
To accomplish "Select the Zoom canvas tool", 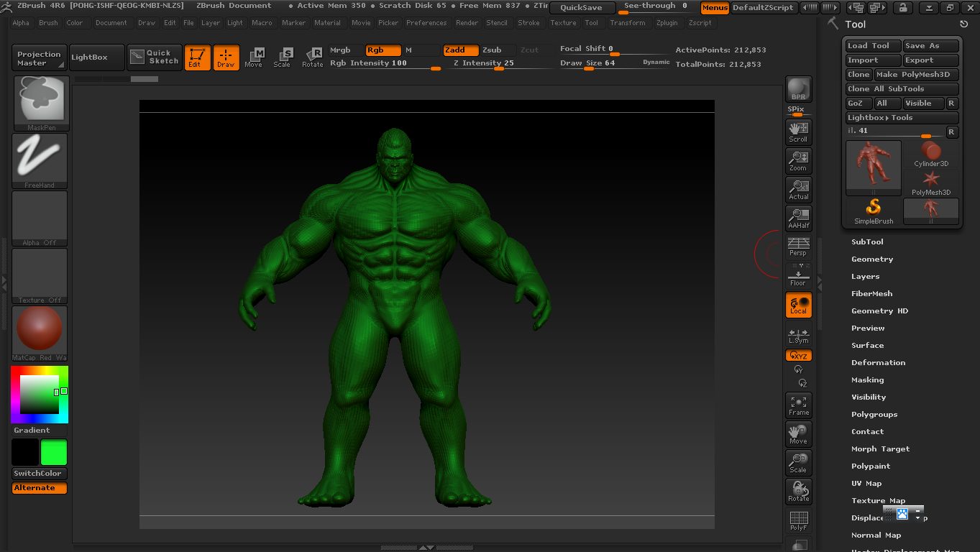I will tap(799, 160).
